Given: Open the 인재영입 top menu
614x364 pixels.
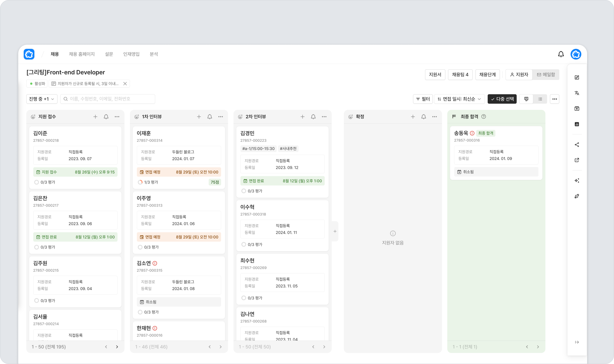Looking at the screenshot, I should pos(131,54).
